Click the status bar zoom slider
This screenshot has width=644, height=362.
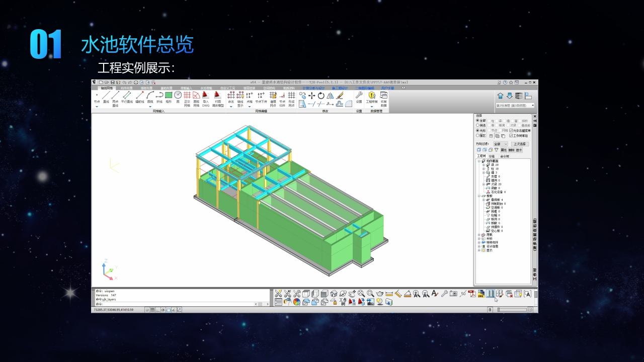pos(513,310)
